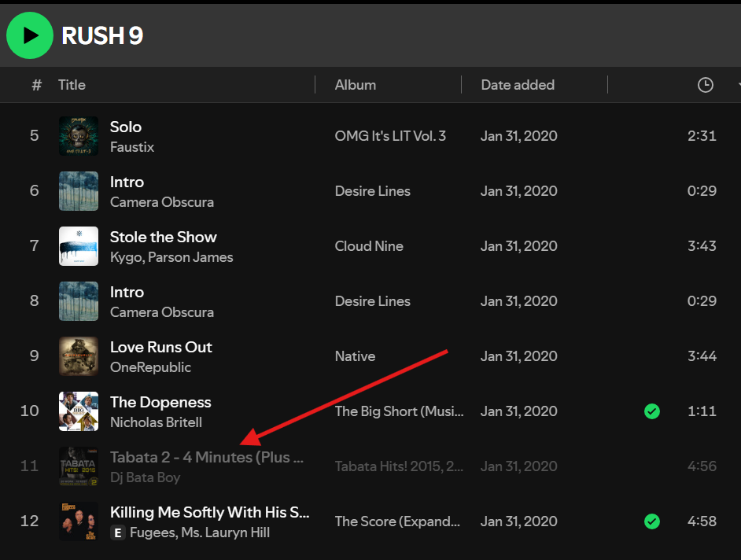The height and width of the screenshot is (560, 741).
Task: Select the RUSH 9 playlist title
Action: [102, 36]
